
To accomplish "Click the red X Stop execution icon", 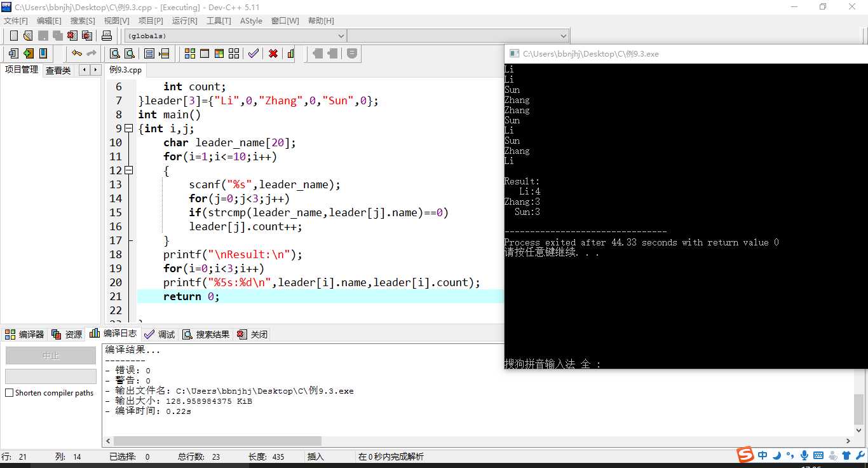I will [273, 53].
